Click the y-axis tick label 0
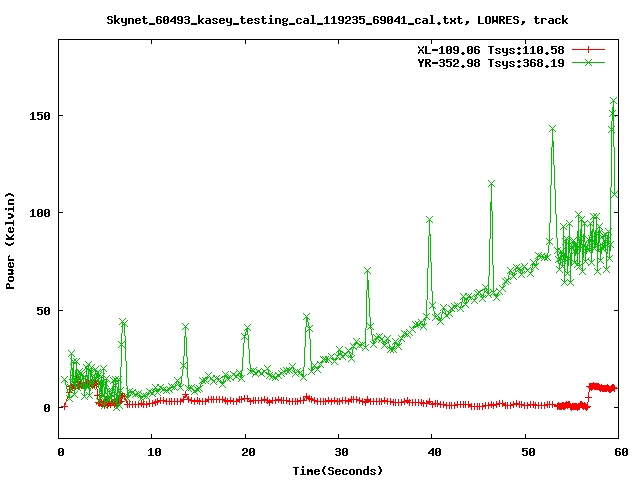Image resolution: width=640 pixels, height=480 pixels. pos(47,408)
